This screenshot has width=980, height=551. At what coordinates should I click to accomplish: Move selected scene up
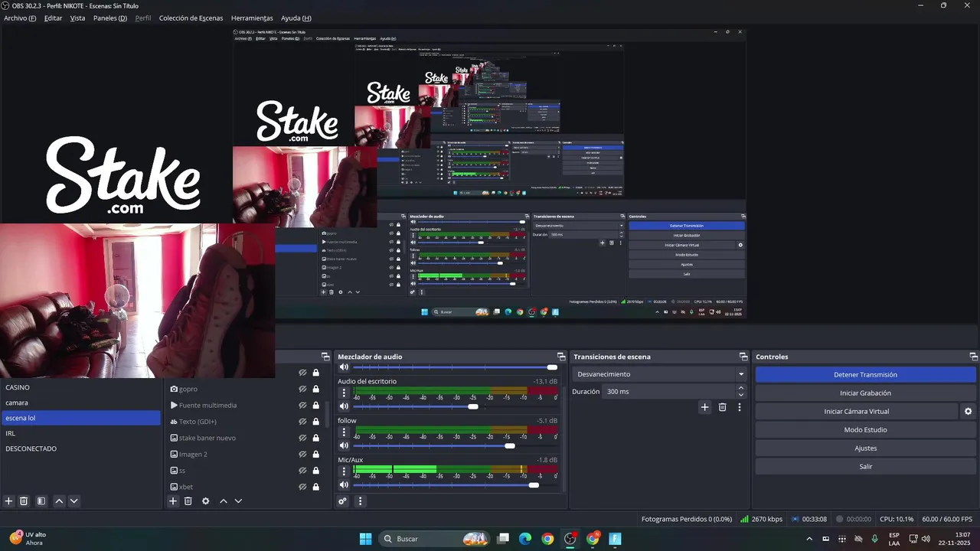coord(59,501)
